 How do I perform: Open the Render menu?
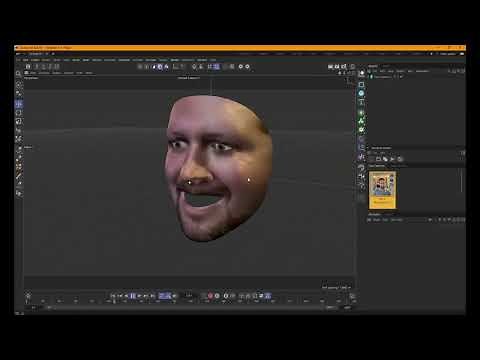[175, 60]
